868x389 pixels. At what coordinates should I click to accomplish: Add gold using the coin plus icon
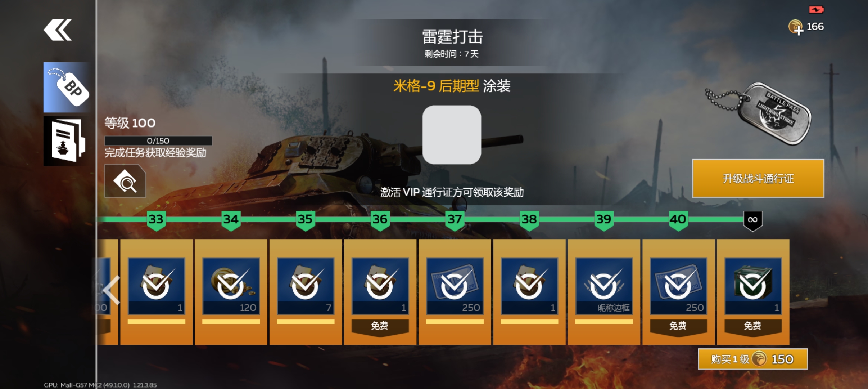(795, 27)
